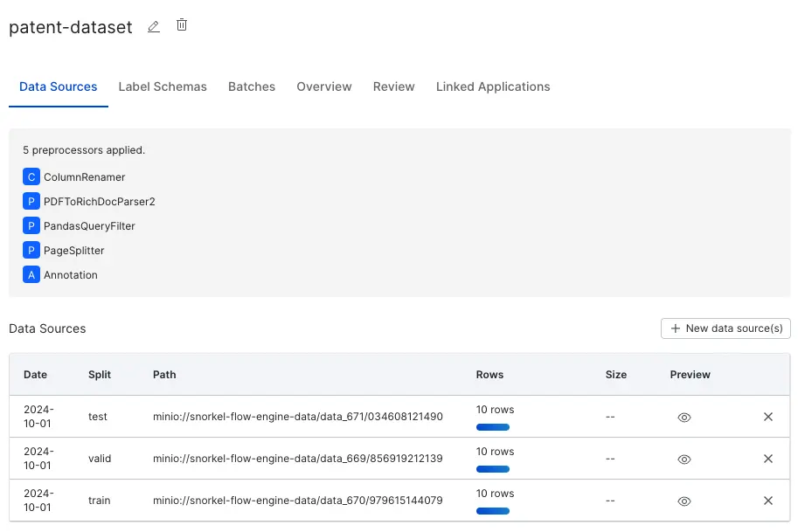Viewport: 798px width, 532px height.
Task: Remove the valid data source with X
Action: pos(768,459)
